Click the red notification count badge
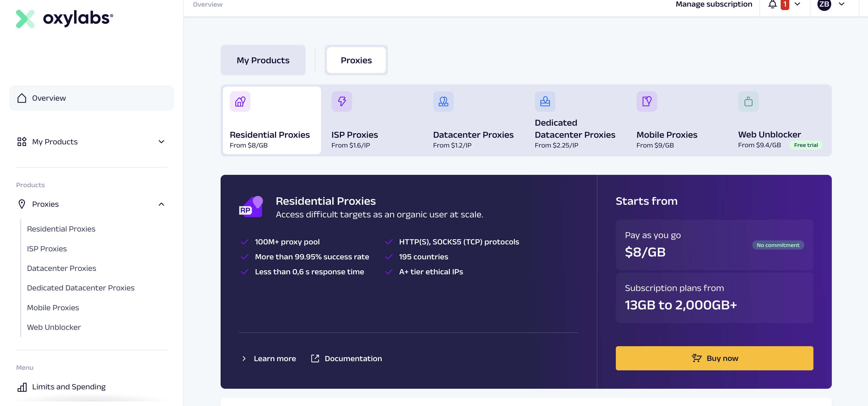Screen dimensions: 868x406 (785, 4)
